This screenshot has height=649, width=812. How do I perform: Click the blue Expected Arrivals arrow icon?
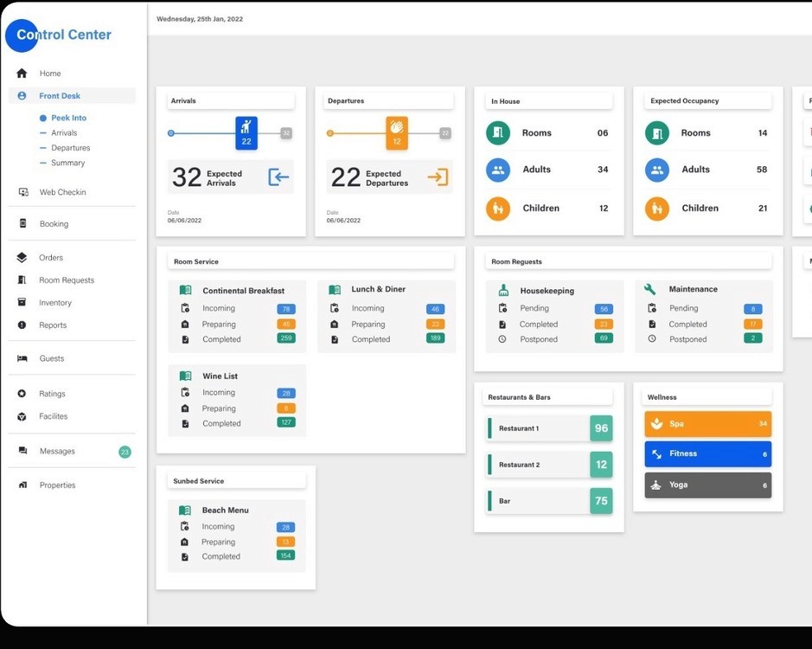coord(278,177)
